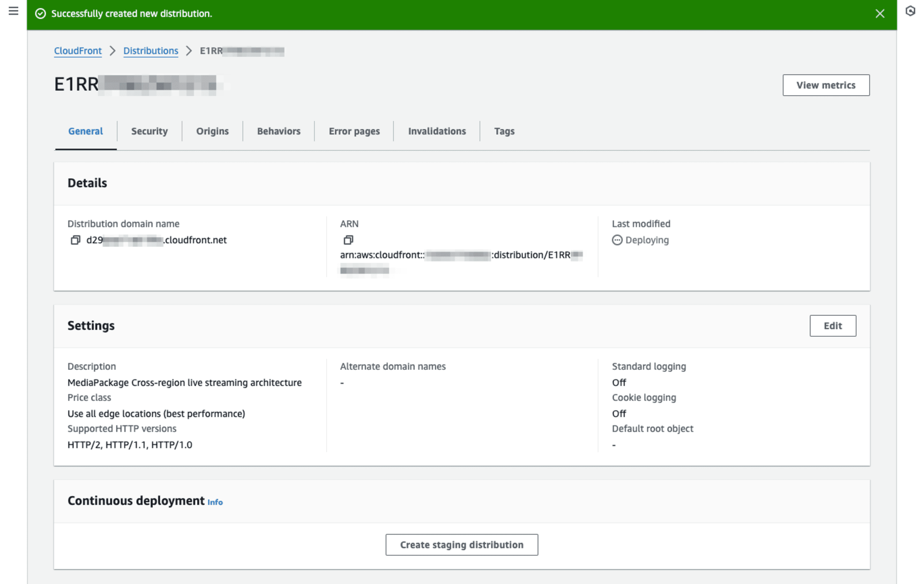Viewport: 924px width, 584px height.
Task: Click the Continuous deployment heading
Action: pyautogui.click(x=136, y=501)
